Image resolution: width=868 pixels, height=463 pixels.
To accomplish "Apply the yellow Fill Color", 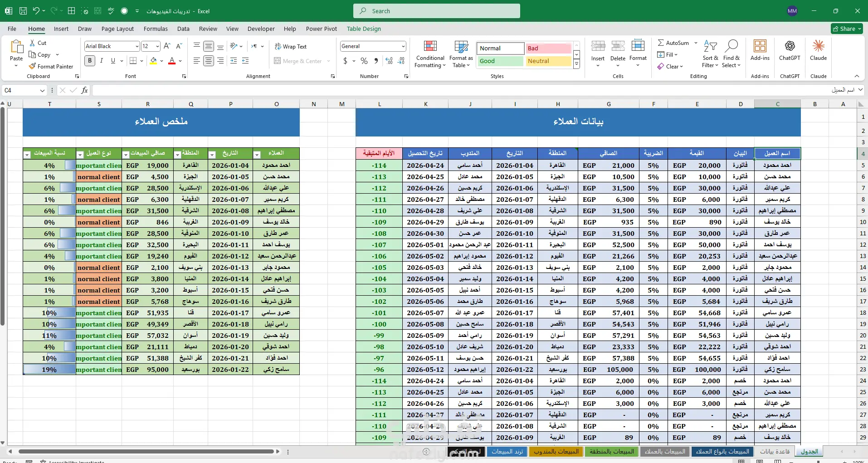I will click(x=154, y=61).
